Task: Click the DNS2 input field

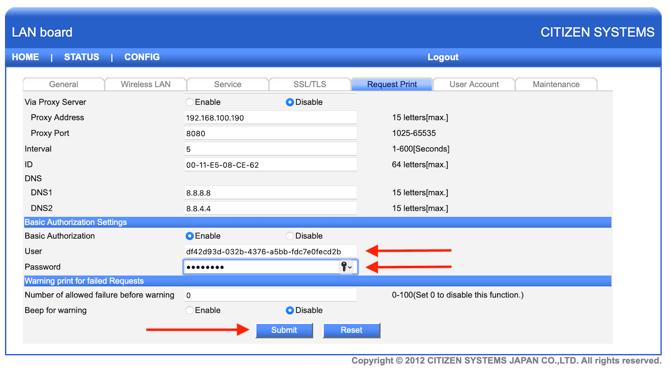Action: pos(270,208)
